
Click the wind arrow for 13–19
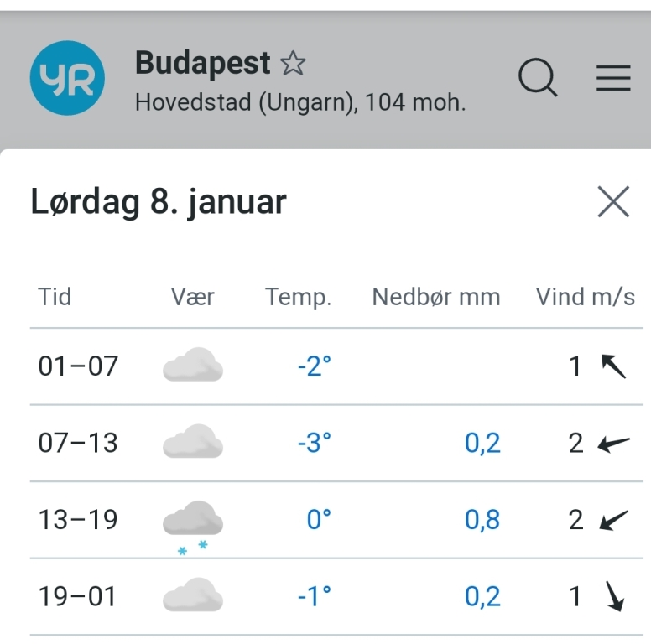[613, 521]
